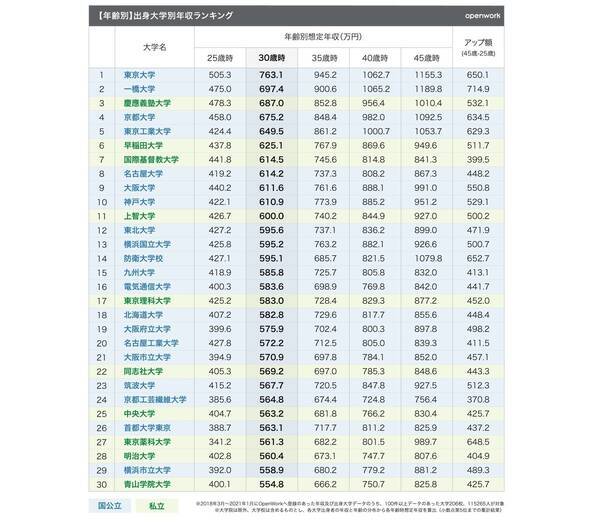Click the 明治大学 name
The height and width of the screenshot is (523, 600).
pyautogui.click(x=139, y=456)
